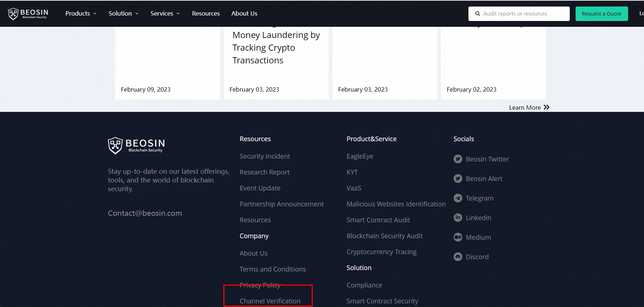Expand the Services dropdown menu
Screen dimensions: 644x307
tap(165, 13)
